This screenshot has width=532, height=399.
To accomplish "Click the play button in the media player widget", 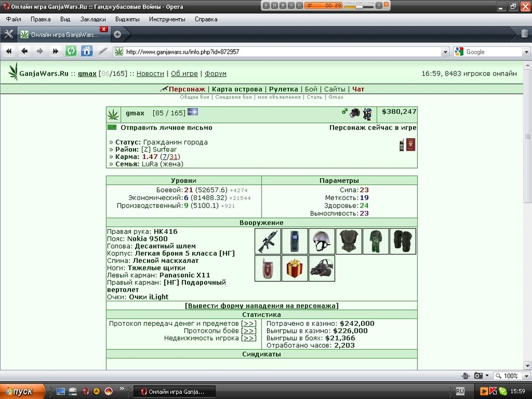I will coord(266,5).
